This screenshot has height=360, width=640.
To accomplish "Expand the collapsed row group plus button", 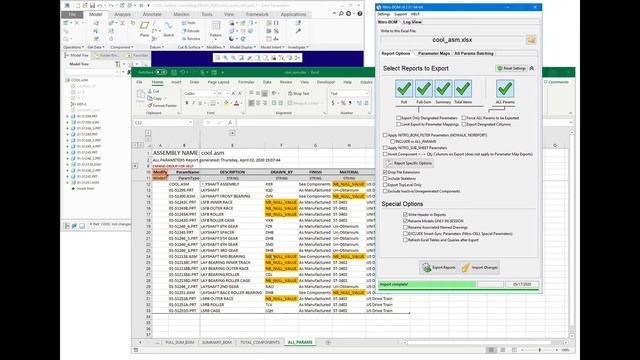I will coord(135,166).
